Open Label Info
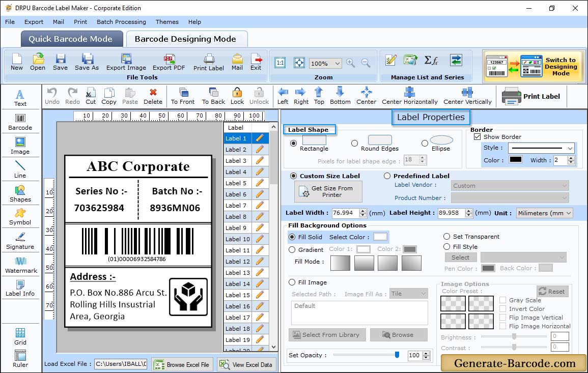The height and width of the screenshot is (373, 588). click(20, 289)
